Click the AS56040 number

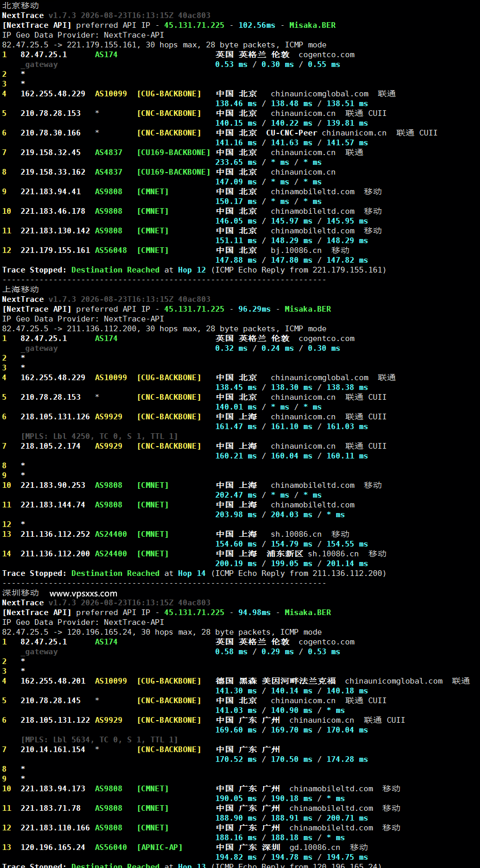[x=111, y=847]
